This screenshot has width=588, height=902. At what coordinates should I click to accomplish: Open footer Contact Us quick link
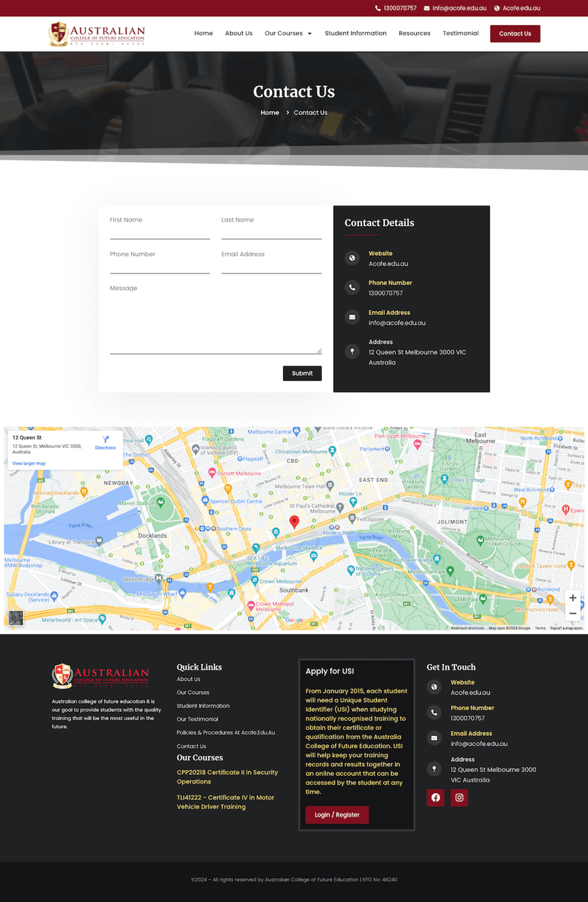tap(191, 746)
